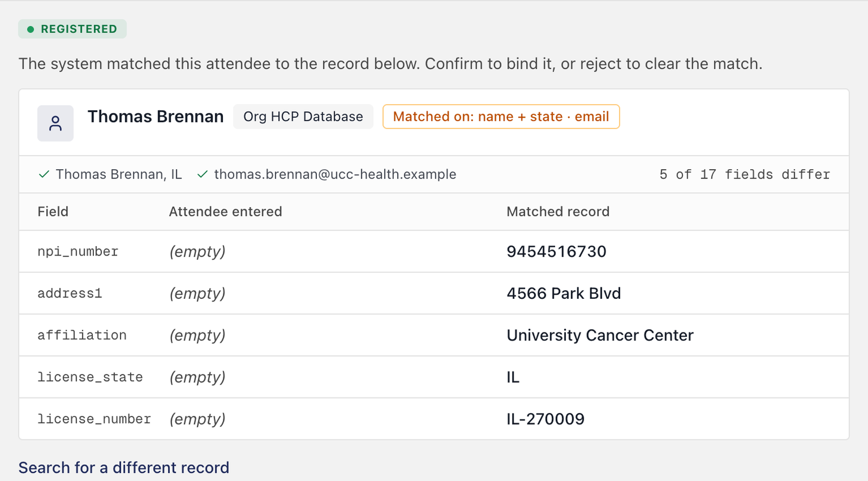Click the (empty) cell in the affiliation row
Screen dimensions: 868x481
[197, 335]
